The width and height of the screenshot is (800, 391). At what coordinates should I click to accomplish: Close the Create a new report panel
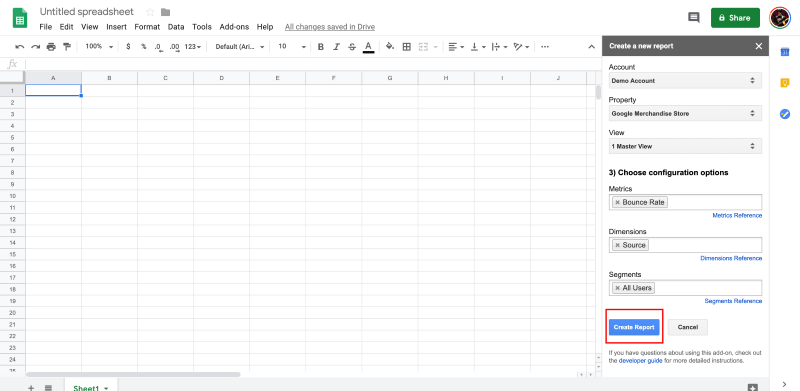tap(759, 46)
